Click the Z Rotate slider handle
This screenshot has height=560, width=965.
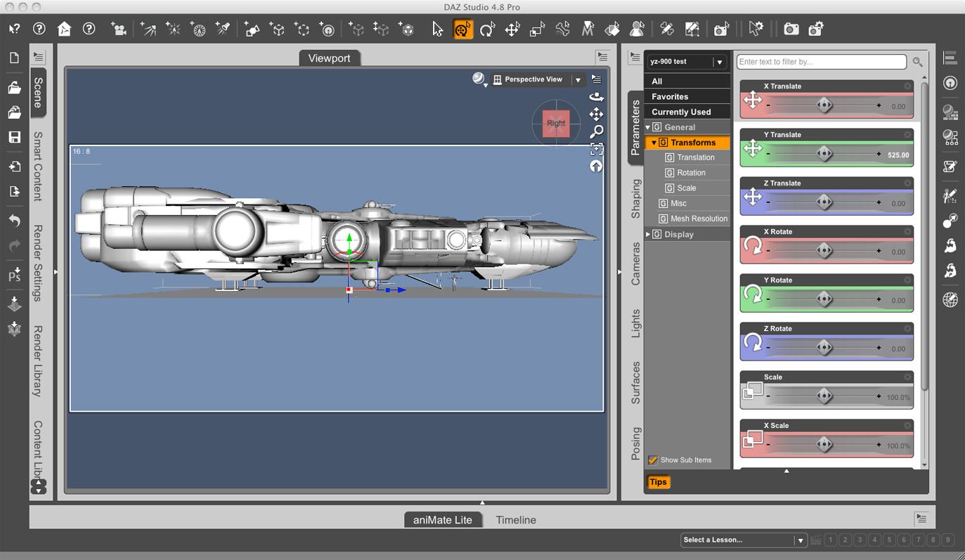tap(824, 348)
